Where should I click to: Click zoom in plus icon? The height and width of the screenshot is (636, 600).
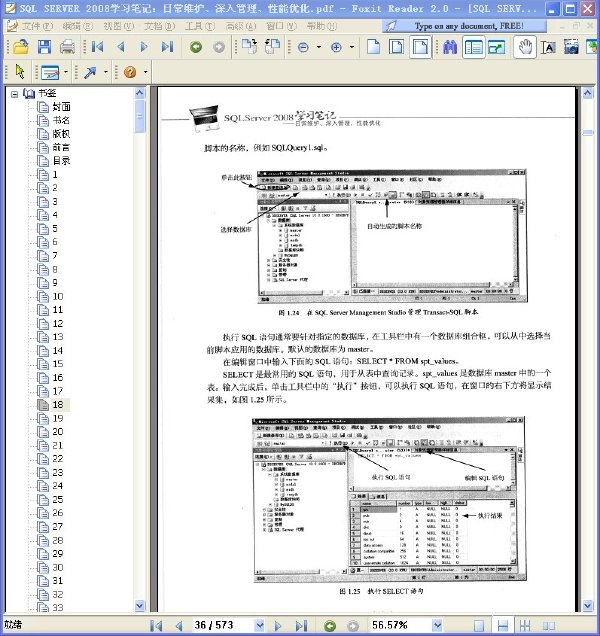[336, 47]
